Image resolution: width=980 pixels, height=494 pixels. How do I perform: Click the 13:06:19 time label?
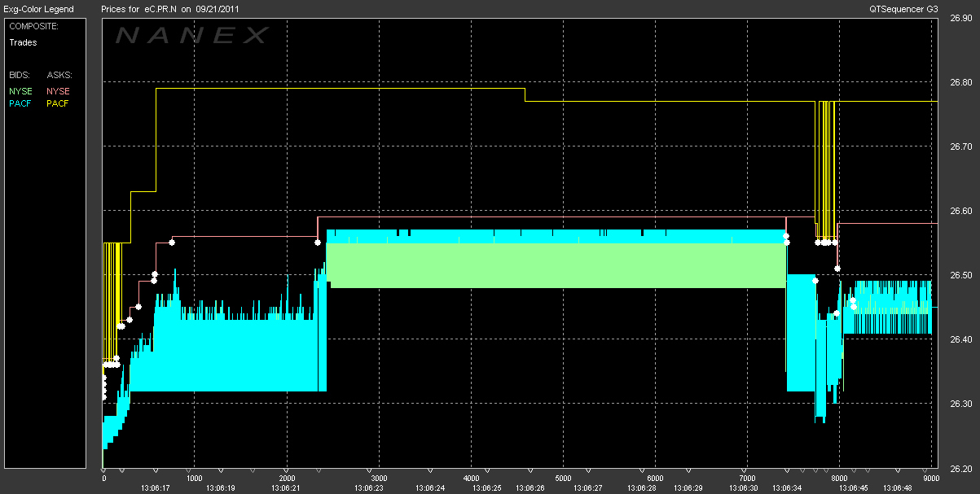(x=219, y=487)
